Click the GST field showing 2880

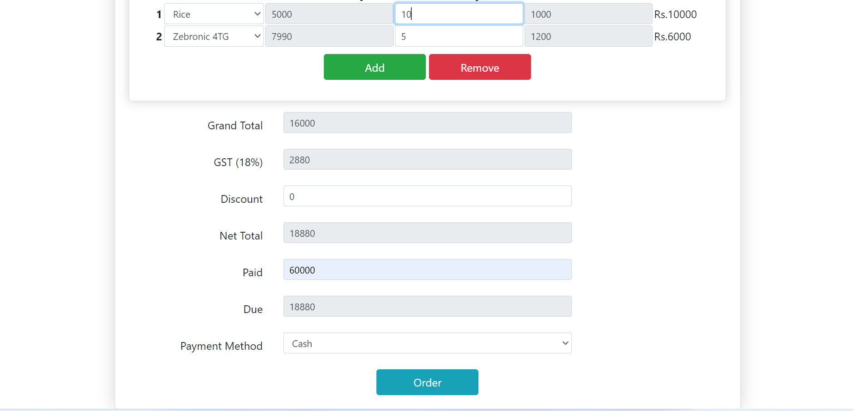pyautogui.click(x=427, y=159)
